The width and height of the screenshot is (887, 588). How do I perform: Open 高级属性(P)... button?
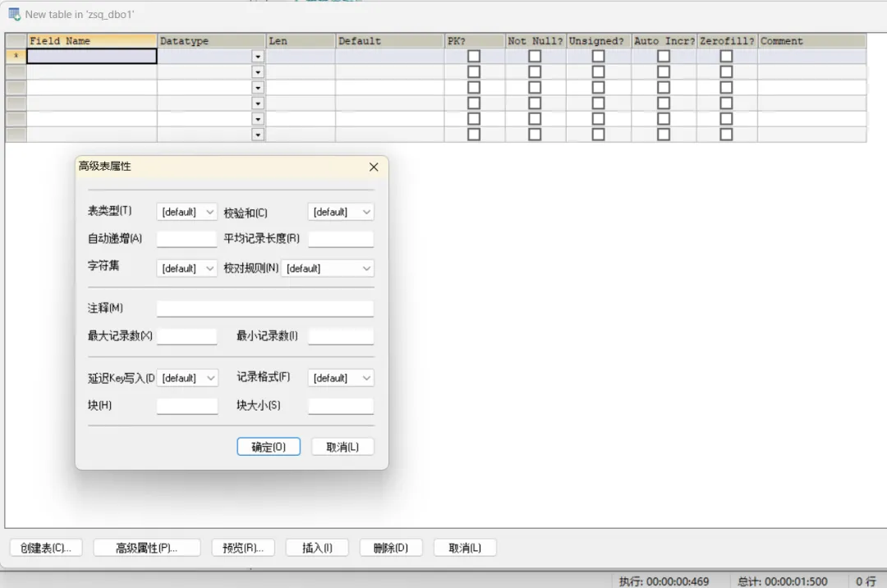[x=146, y=547]
